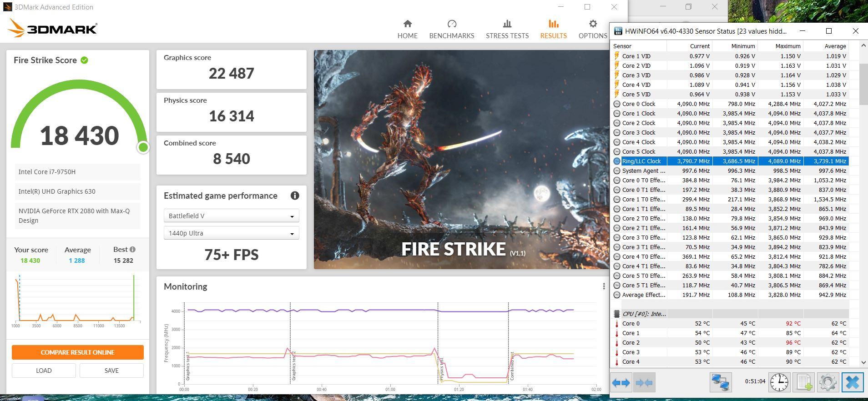Click the LOAD button
The height and width of the screenshot is (401, 868).
pos(44,371)
